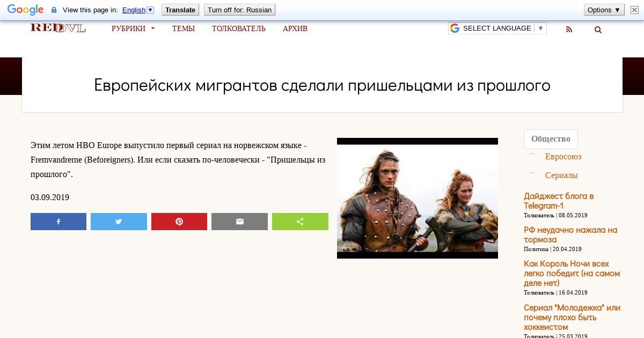Click the article date 03.09.2019

[x=50, y=197]
